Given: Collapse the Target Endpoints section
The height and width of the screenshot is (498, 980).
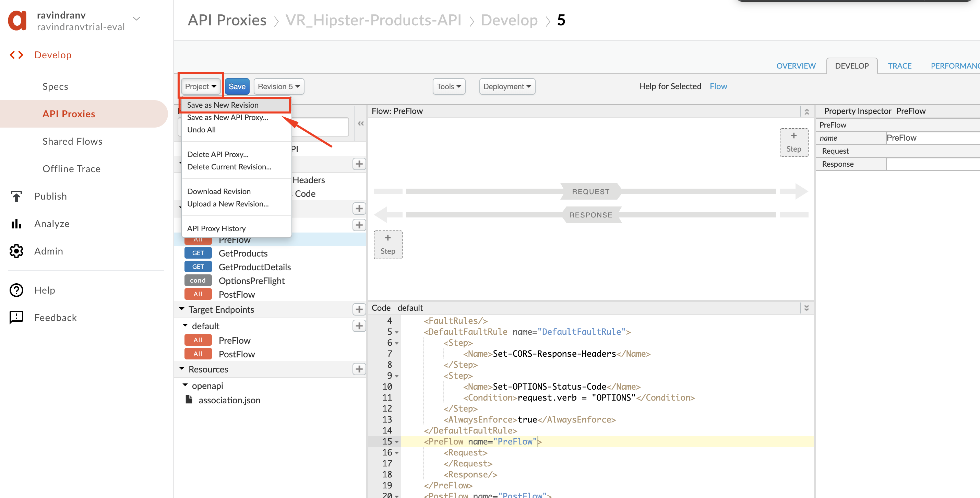Looking at the screenshot, I should (x=182, y=309).
